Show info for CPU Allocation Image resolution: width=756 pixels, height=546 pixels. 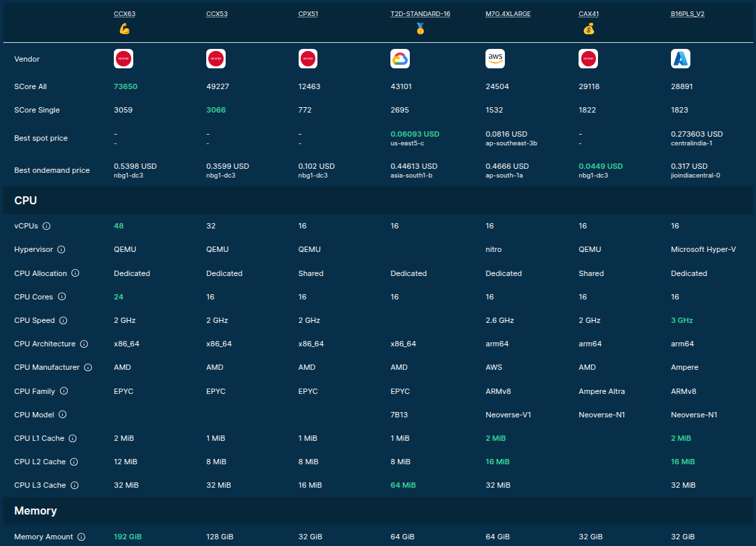coord(76,273)
